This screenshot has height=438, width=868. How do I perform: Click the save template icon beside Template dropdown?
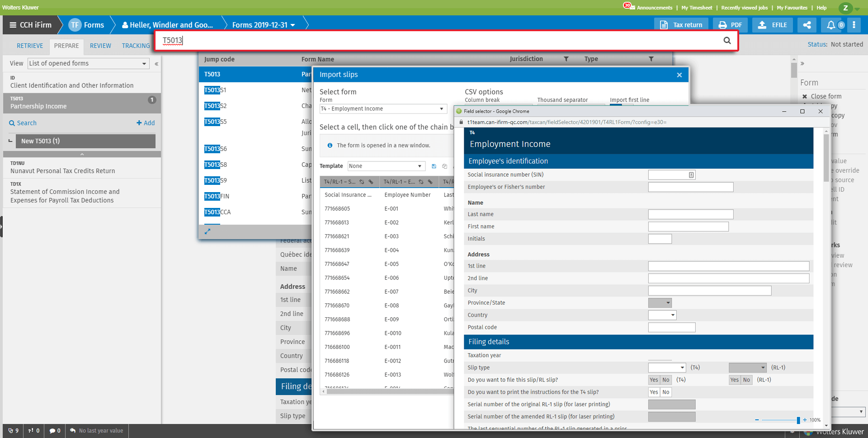tap(434, 166)
